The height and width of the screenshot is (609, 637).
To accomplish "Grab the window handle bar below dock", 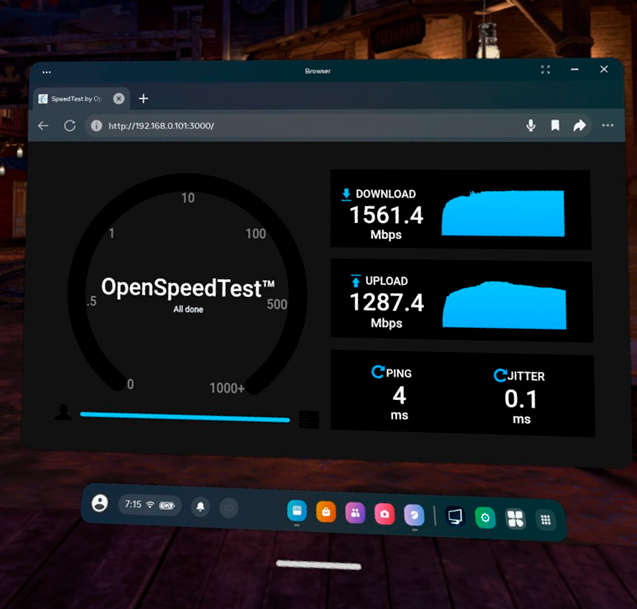I will pos(318,565).
